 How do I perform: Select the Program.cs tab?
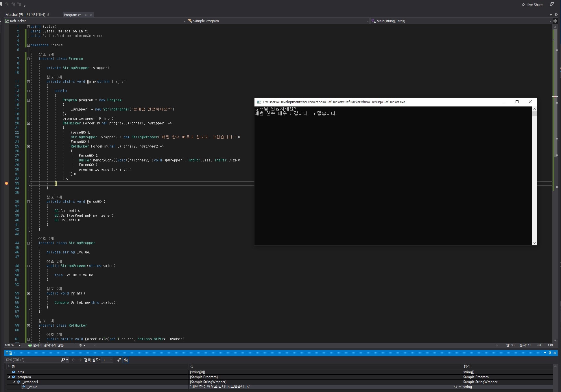point(72,15)
